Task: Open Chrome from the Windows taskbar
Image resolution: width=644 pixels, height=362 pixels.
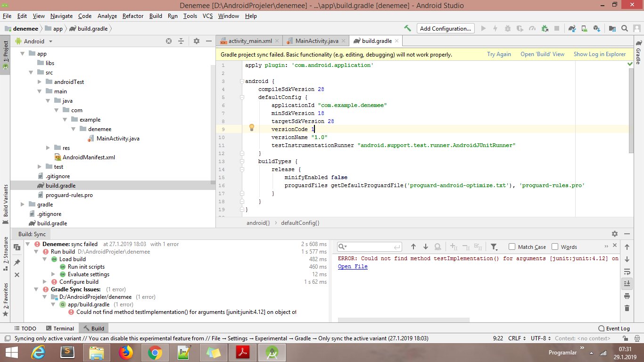Action: 155,353
